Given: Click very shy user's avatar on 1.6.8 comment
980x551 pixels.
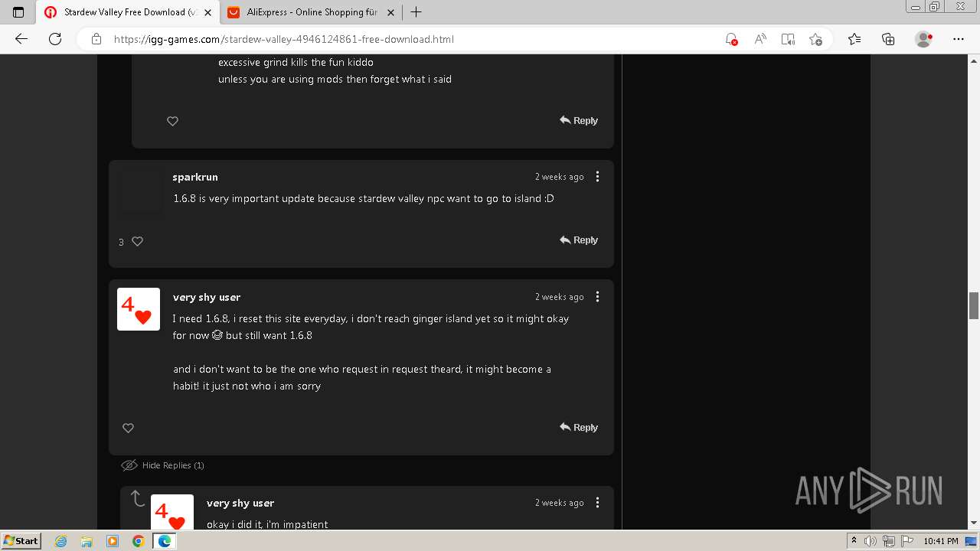Looking at the screenshot, I should point(139,309).
